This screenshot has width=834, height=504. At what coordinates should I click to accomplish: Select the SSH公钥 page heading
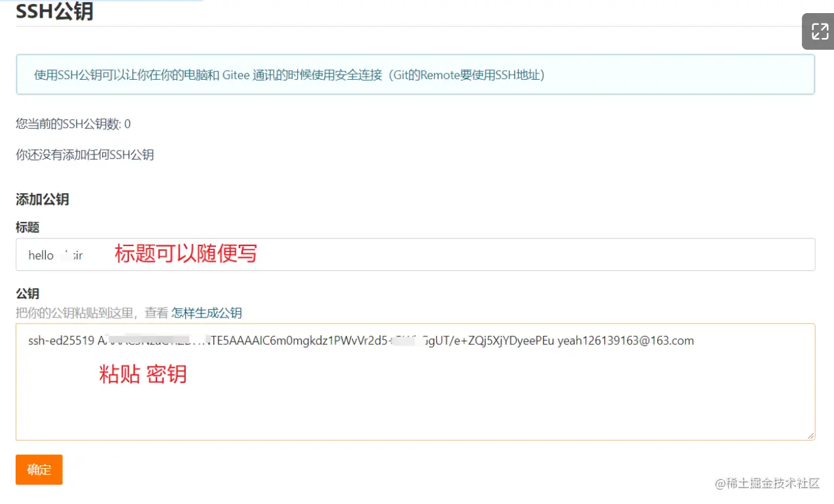[x=54, y=11]
